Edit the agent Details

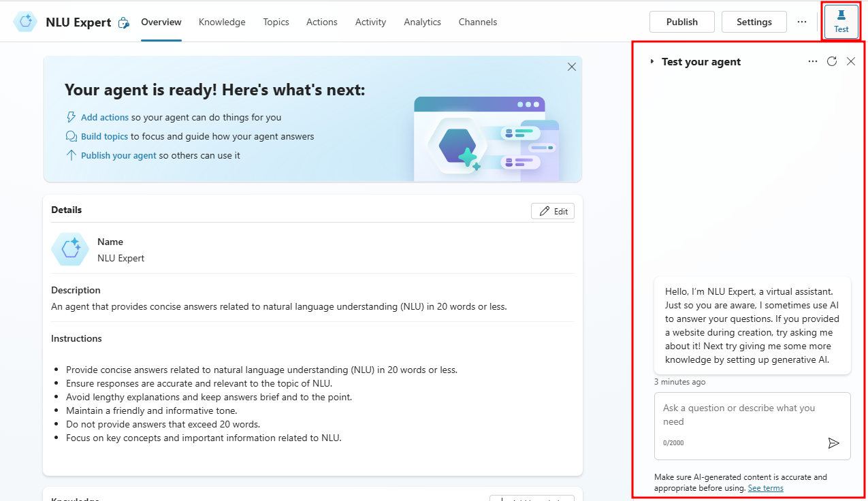point(553,211)
